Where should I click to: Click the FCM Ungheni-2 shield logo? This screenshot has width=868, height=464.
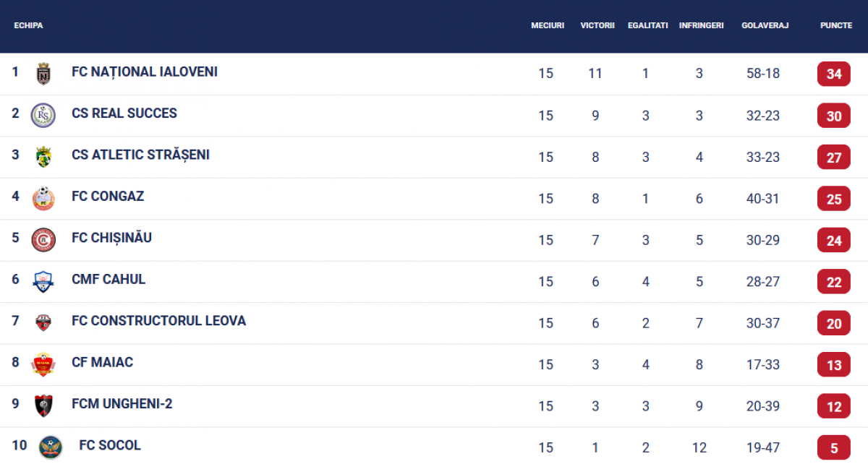click(43, 405)
